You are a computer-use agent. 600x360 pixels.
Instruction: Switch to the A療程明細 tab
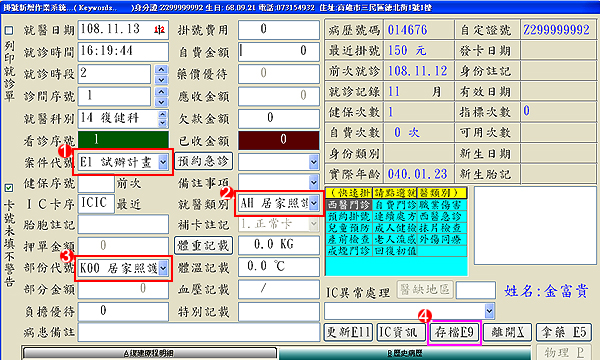click(150, 353)
